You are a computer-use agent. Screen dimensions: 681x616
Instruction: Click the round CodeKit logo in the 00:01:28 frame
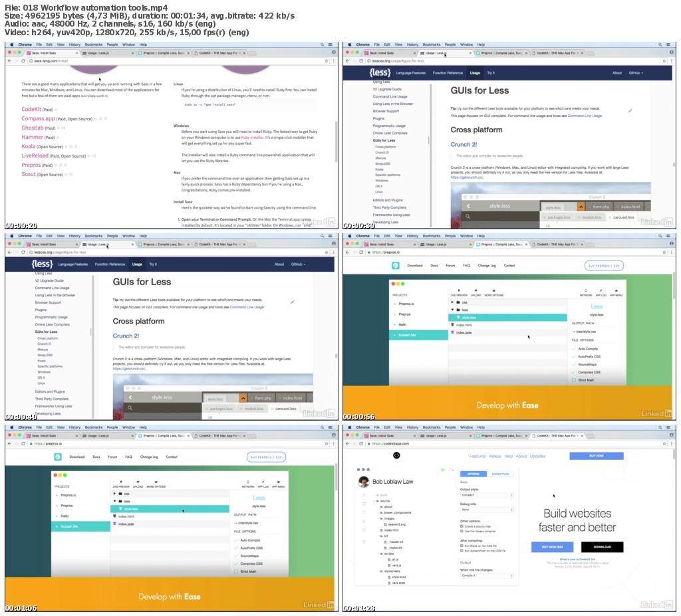click(396, 455)
